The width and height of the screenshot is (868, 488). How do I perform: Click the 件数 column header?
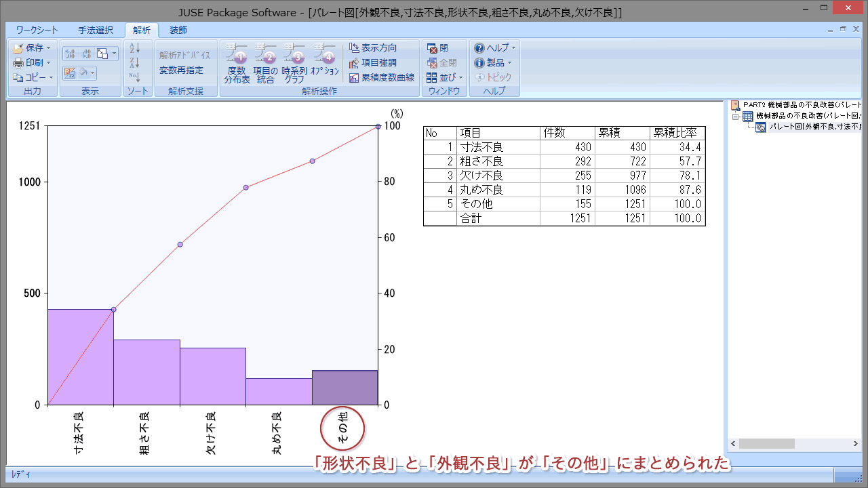point(568,133)
